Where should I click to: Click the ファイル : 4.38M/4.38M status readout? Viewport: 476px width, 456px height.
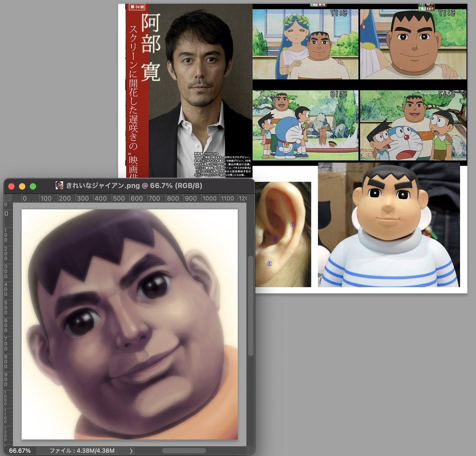click(x=82, y=451)
